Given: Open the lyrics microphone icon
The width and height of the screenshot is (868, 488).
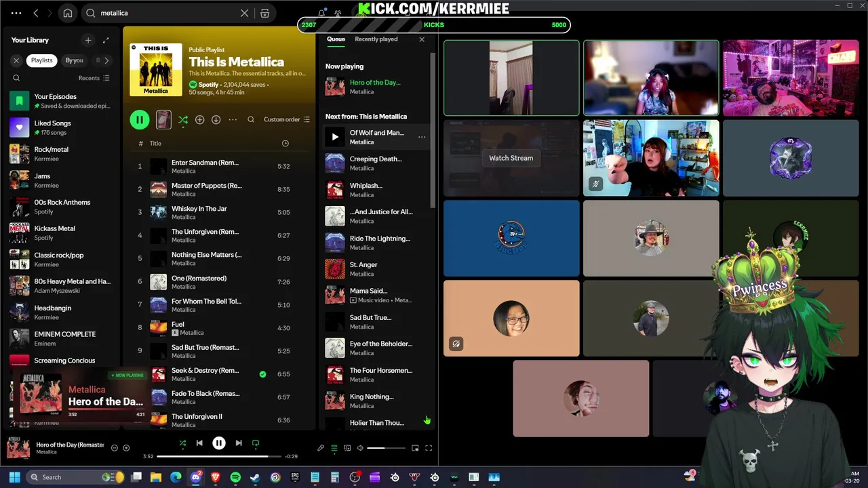Looking at the screenshot, I should click(x=321, y=448).
